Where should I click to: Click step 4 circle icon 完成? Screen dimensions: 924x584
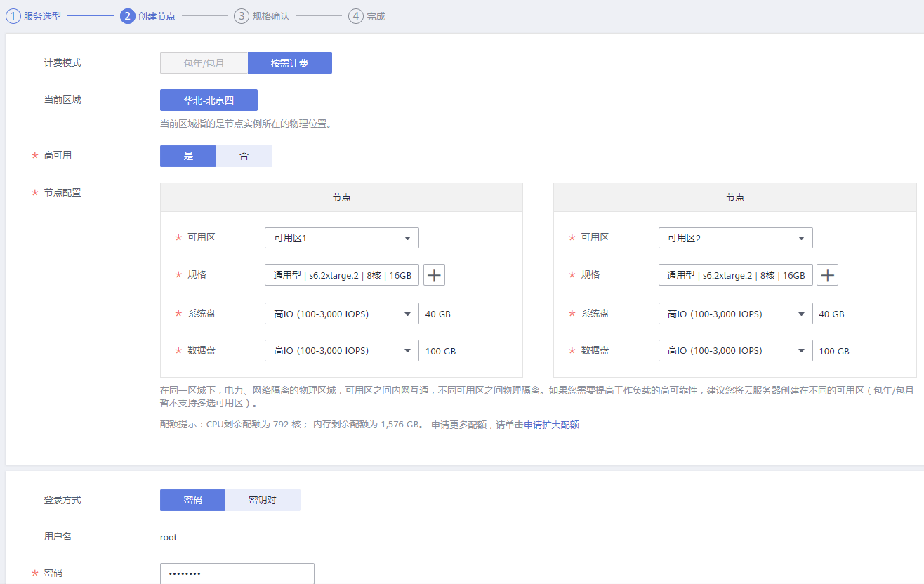(x=356, y=16)
